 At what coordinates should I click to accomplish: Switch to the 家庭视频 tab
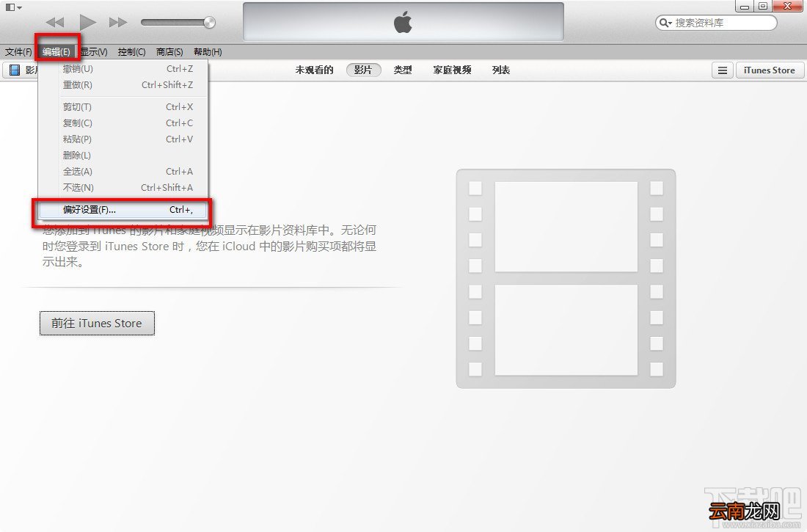[452, 70]
